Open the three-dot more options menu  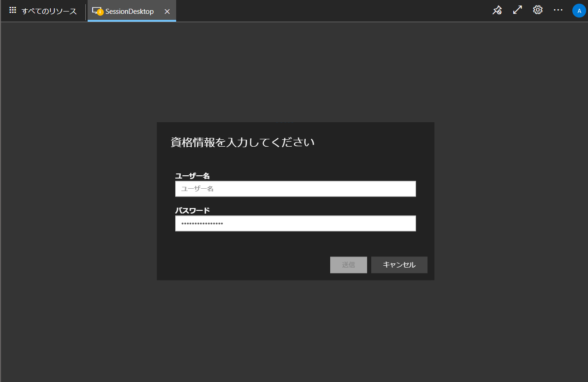(558, 10)
